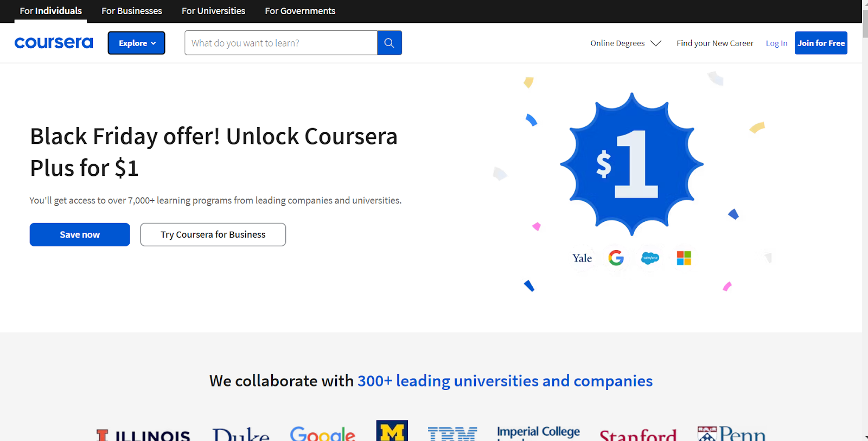
Task: Click the '7,000+ learning programs' description text
Action: pyautogui.click(x=216, y=200)
